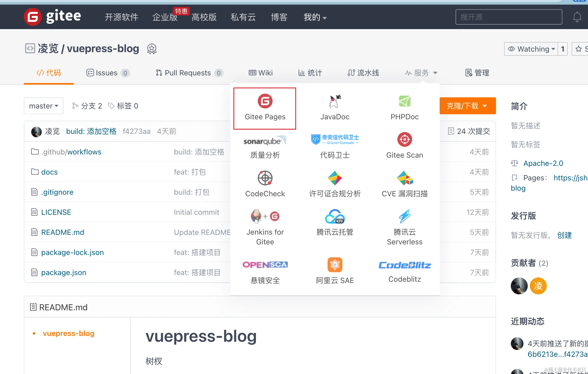
Task: Open the 代码卫士 code guard service
Action: (x=335, y=147)
